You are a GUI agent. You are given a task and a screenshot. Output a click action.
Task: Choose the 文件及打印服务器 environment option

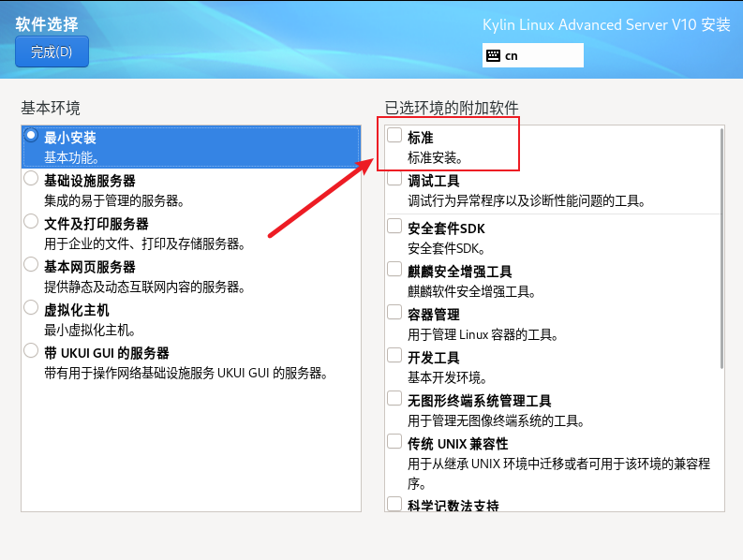coord(31,221)
